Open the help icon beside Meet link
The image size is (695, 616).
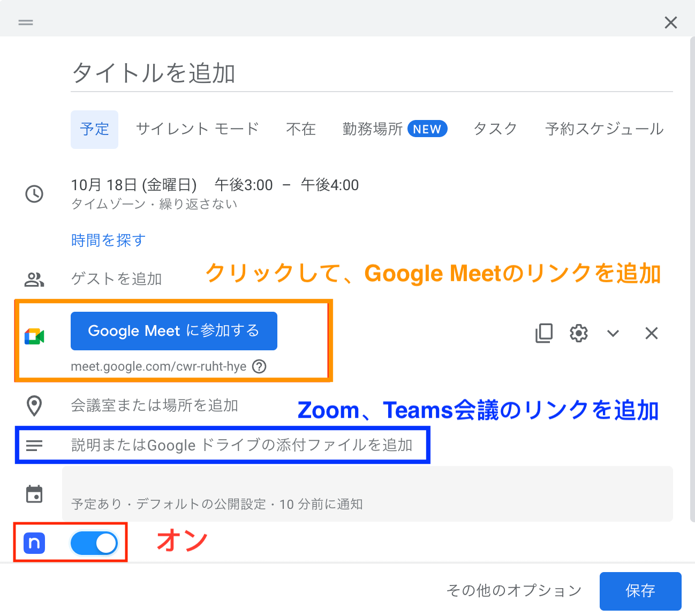[259, 366]
